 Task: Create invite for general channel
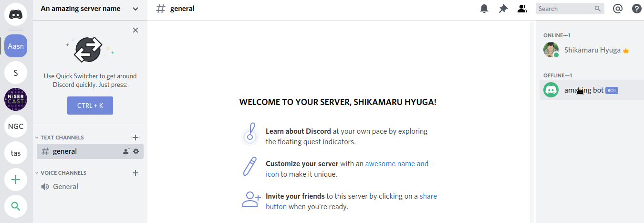point(126,151)
